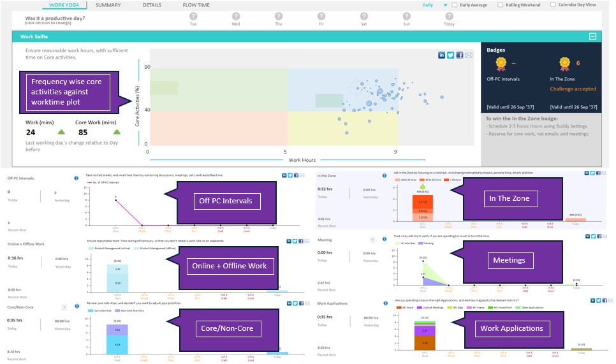Enable the Daily Average checkbox
The image size is (616, 364).
pyautogui.click(x=454, y=5)
